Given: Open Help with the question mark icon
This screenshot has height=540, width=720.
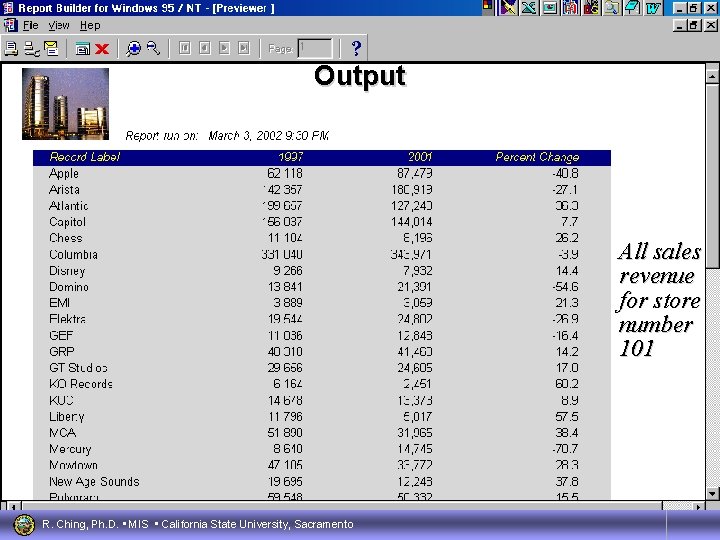Looking at the screenshot, I should (x=356, y=48).
